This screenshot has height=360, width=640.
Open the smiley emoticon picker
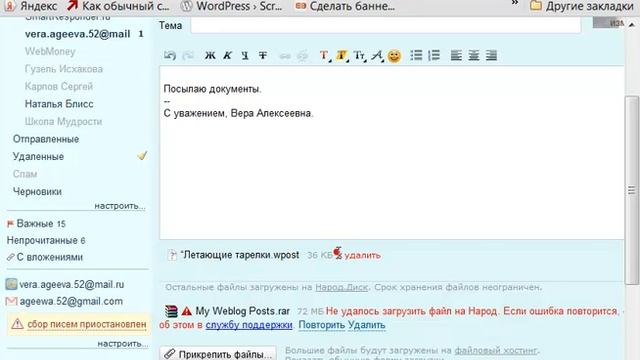(394, 56)
